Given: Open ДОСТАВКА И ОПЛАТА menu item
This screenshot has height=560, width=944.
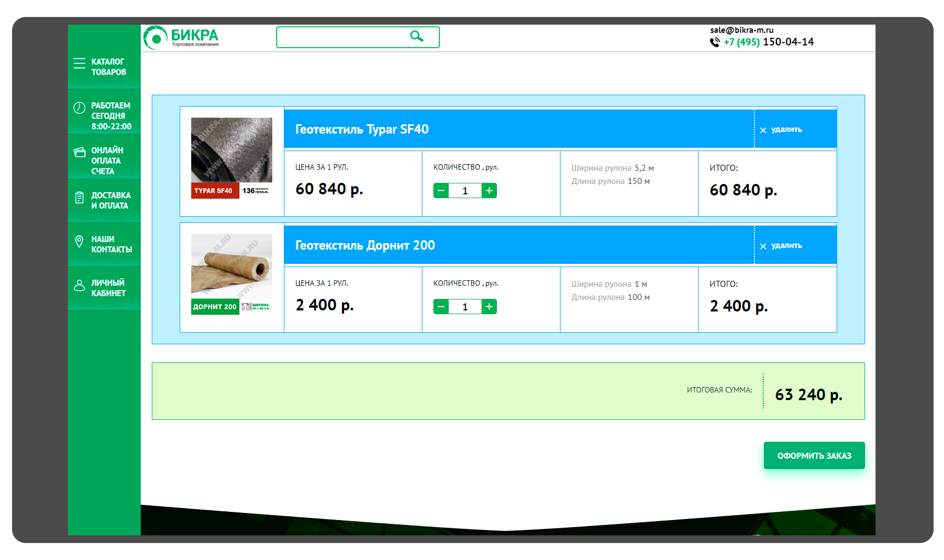Looking at the screenshot, I should point(111,200).
